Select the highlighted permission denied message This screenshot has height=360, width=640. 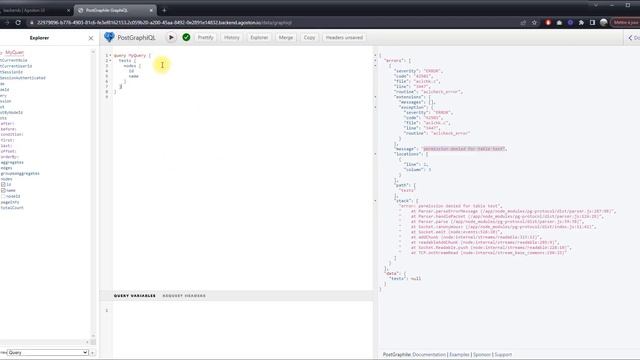click(x=464, y=149)
